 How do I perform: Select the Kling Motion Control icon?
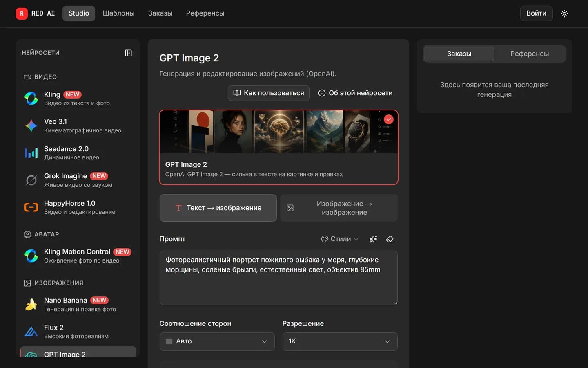click(31, 256)
